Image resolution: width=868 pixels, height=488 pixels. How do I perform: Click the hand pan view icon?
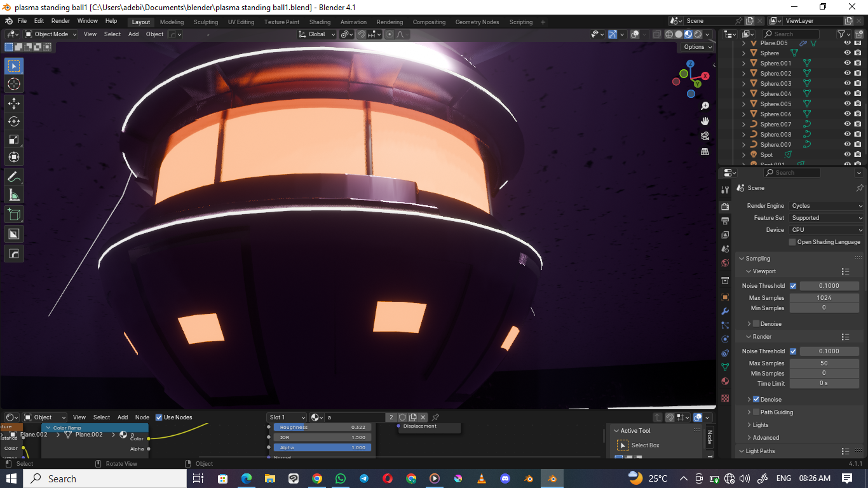pyautogui.click(x=705, y=121)
